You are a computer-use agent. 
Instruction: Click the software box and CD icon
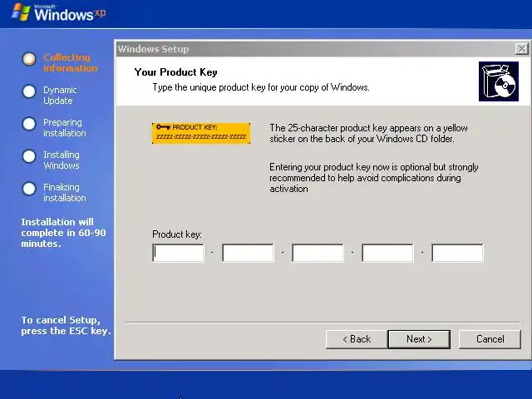click(x=499, y=81)
